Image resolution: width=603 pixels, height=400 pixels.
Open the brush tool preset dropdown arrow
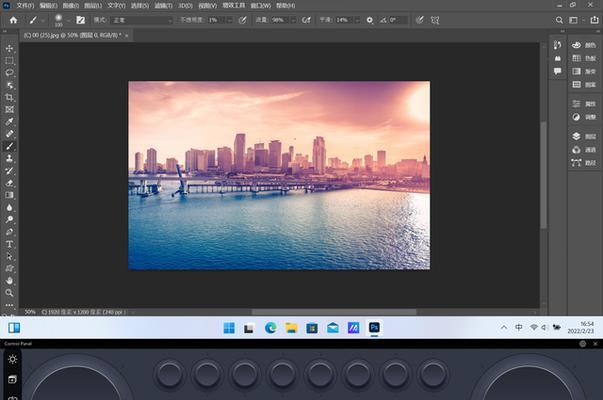[x=43, y=20]
